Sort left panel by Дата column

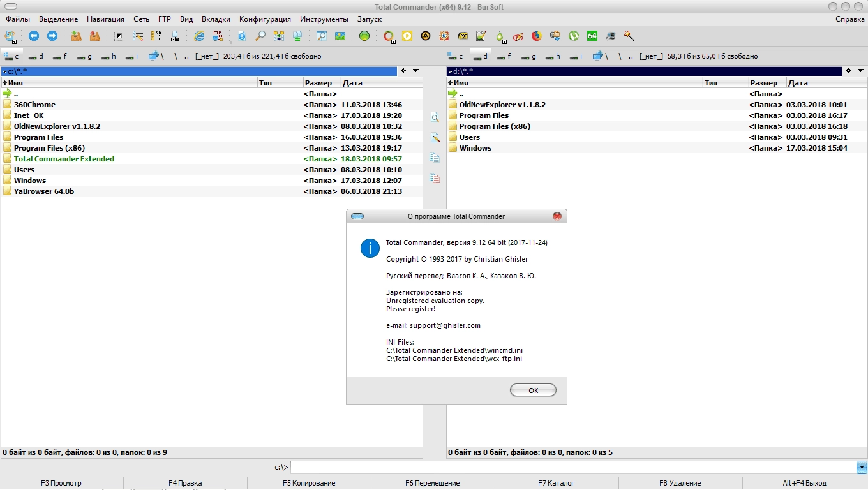coord(382,83)
